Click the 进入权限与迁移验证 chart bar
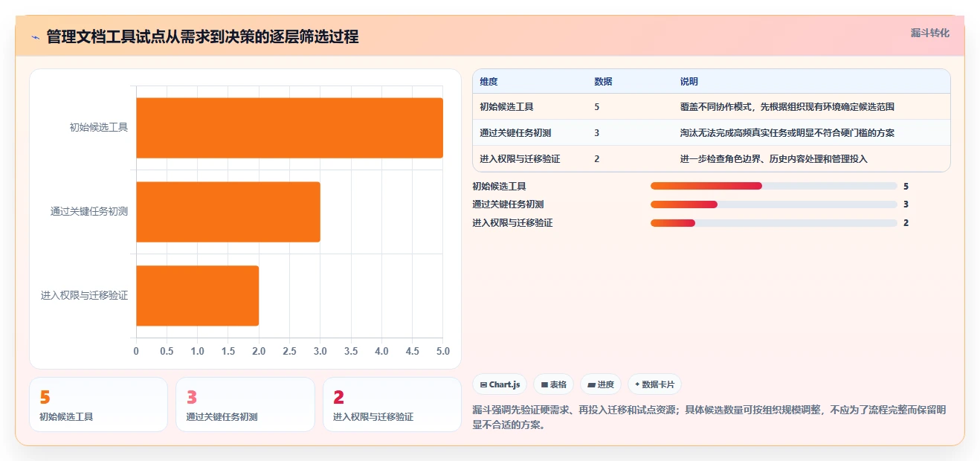The image size is (980, 461). (x=197, y=296)
